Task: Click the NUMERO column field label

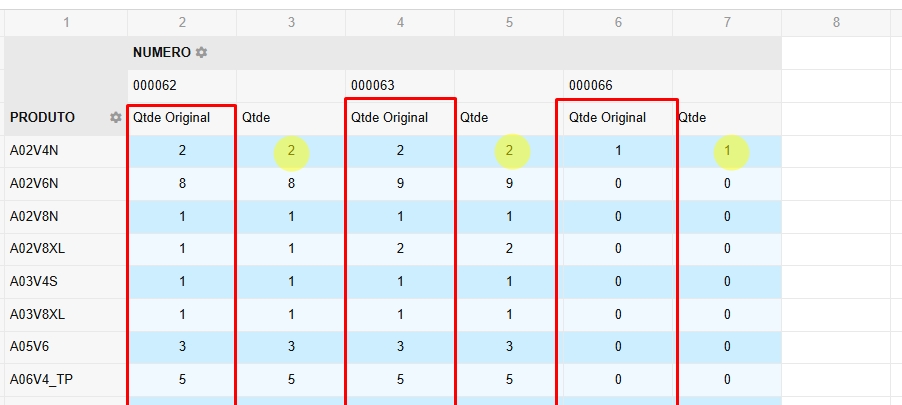Action: click(161, 52)
